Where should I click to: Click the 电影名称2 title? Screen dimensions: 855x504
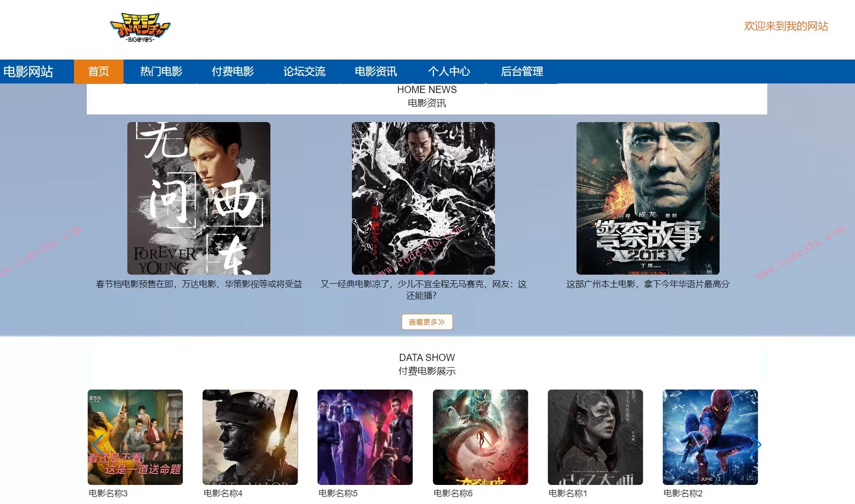(683, 494)
